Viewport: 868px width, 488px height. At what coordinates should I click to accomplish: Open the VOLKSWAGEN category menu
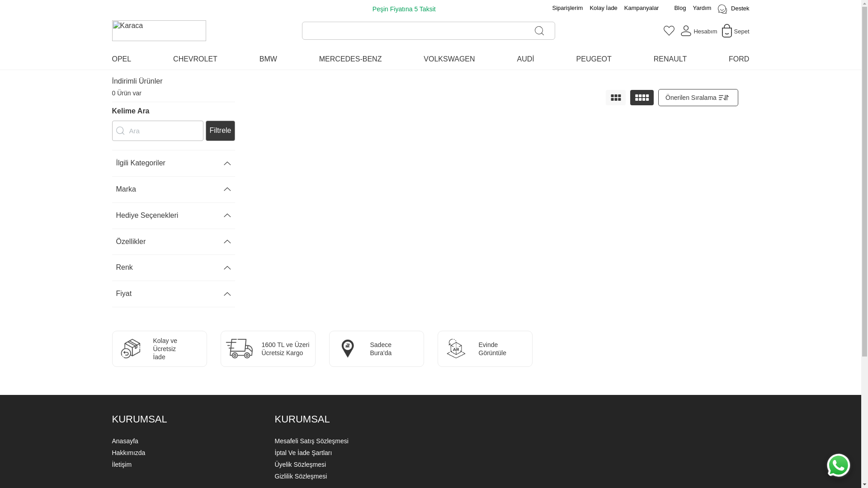pyautogui.click(x=449, y=59)
